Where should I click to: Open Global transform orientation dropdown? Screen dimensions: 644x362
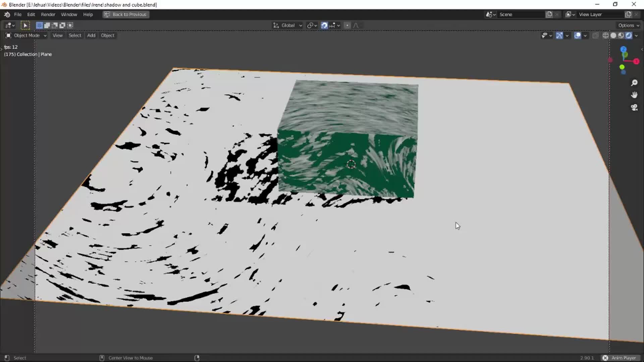pos(288,25)
